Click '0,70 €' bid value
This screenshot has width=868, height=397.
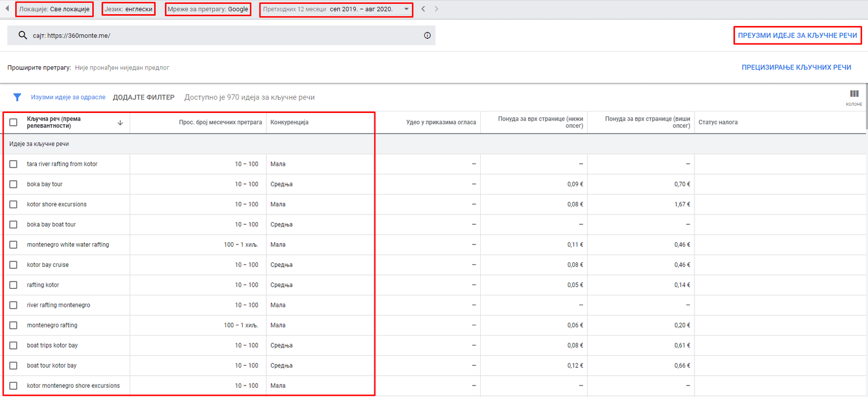682,184
